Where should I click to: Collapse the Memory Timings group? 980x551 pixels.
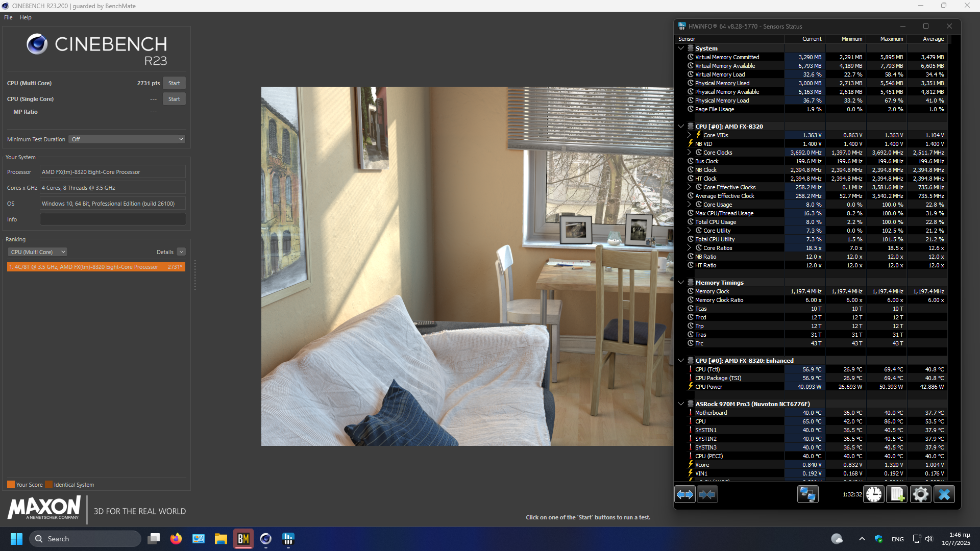pos(681,282)
